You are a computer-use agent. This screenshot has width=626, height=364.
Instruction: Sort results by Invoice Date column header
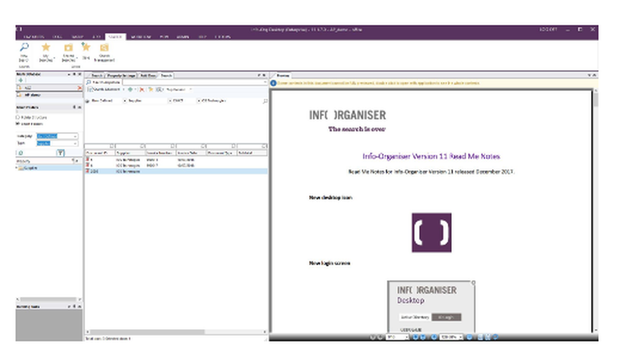pos(191,153)
